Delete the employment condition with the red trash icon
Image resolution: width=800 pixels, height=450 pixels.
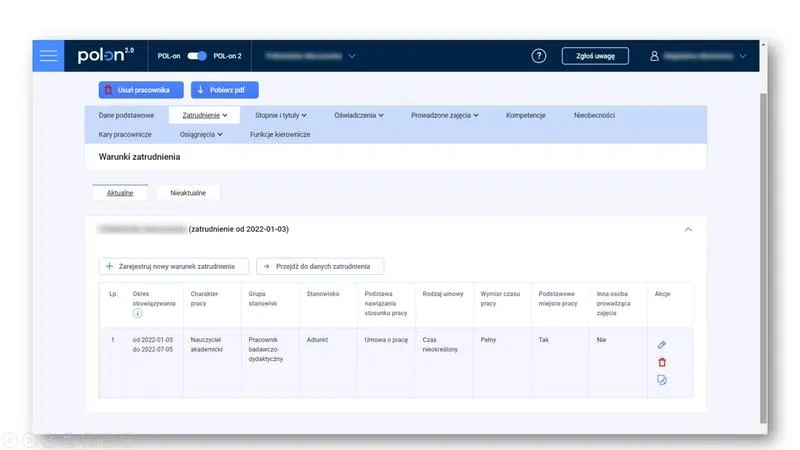662,362
